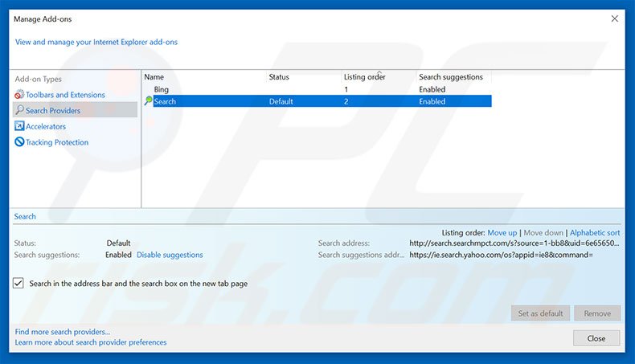Click Move up link

(x=502, y=233)
